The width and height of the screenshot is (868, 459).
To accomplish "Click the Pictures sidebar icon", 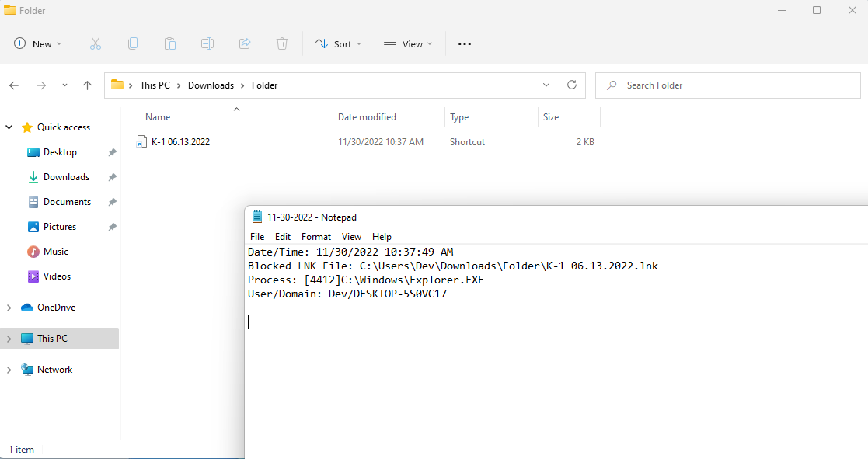I will (x=33, y=227).
